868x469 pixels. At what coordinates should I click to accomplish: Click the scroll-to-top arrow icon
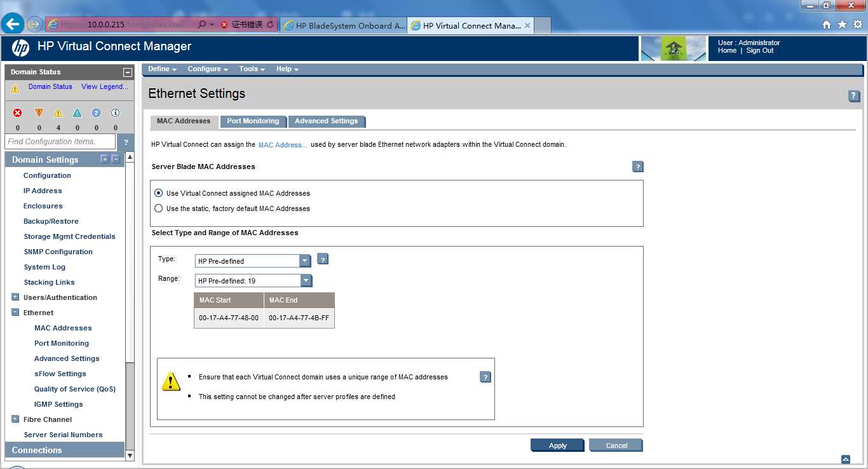click(845, 459)
